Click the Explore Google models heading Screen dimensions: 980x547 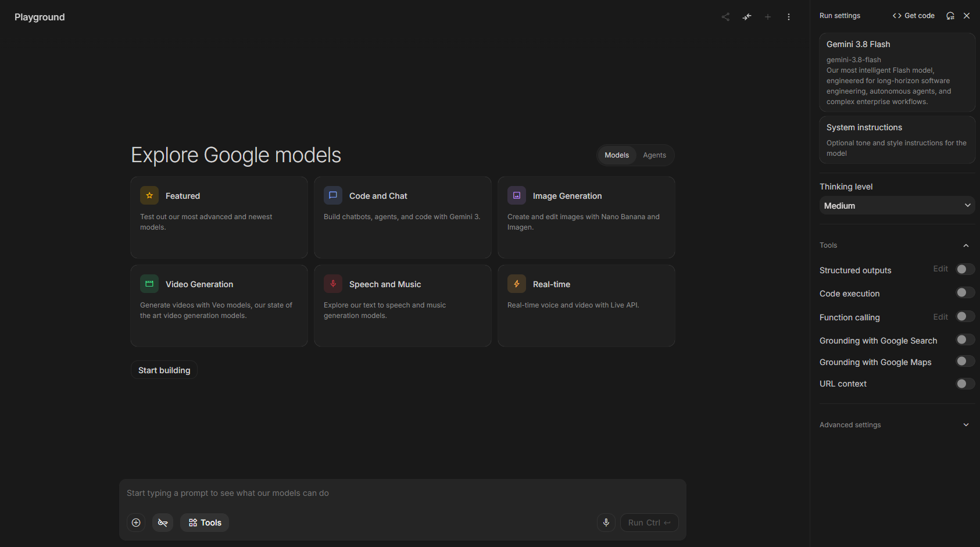click(x=236, y=155)
